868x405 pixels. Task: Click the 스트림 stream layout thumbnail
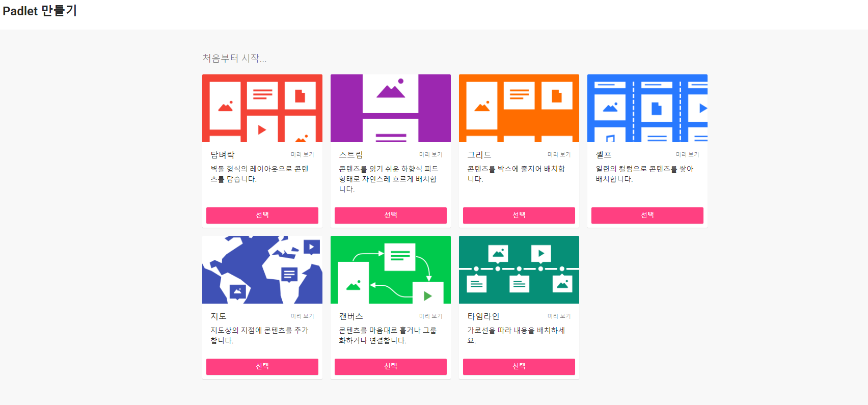(x=391, y=108)
